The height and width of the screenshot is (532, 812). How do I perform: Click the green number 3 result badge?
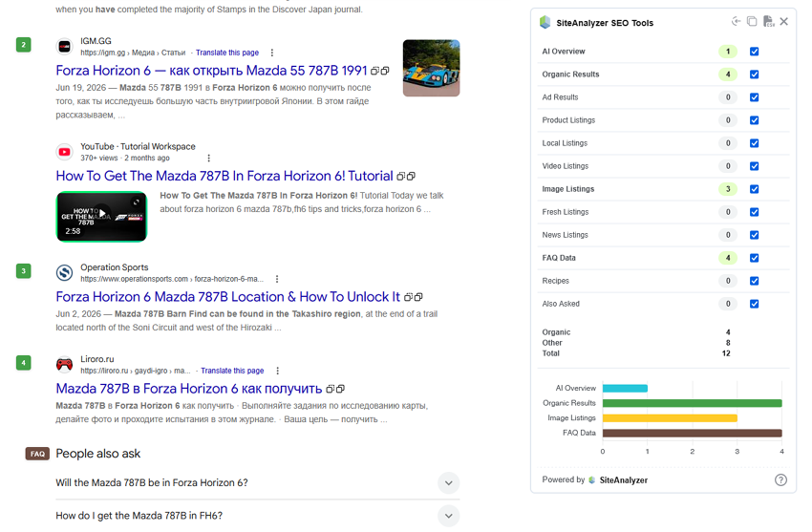(x=23, y=271)
